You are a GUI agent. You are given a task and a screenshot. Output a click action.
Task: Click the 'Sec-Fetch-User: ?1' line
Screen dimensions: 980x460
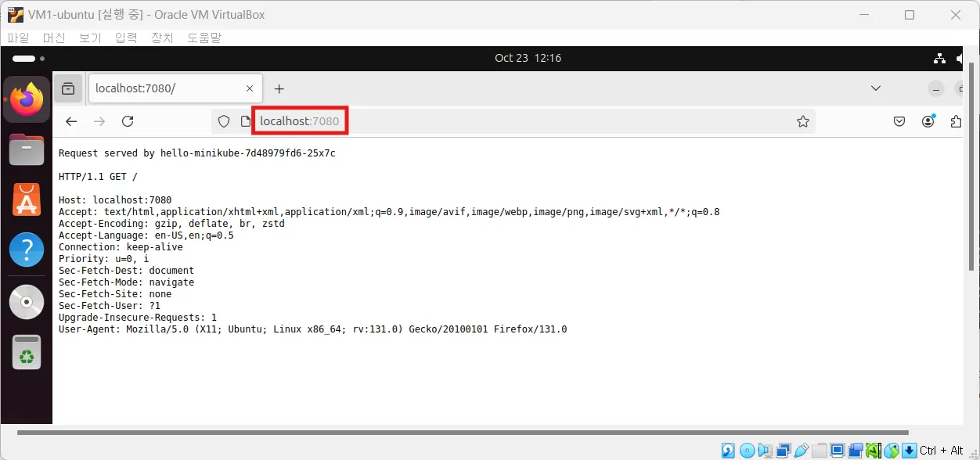tap(110, 306)
